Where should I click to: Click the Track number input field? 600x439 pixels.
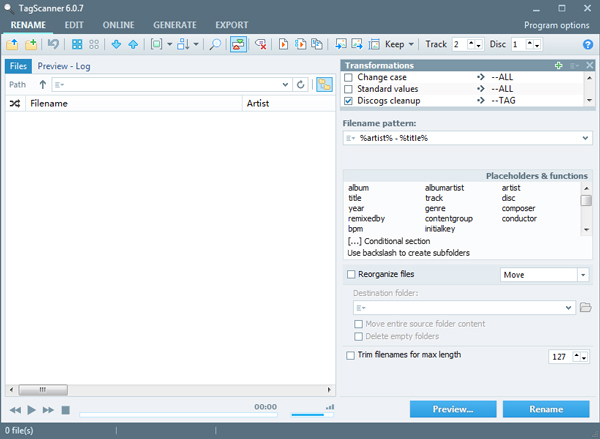point(460,44)
